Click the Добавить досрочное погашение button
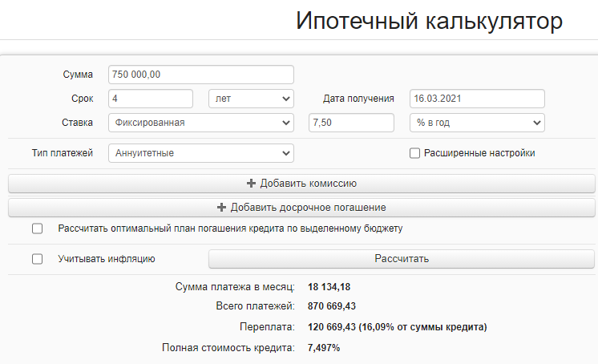The width and height of the screenshot is (598, 364). pyautogui.click(x=301, y=208)
